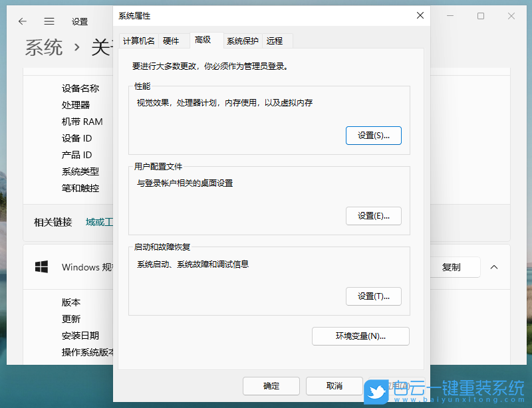The height and width of the screenshot is (408, 532).
Task: Open the 域或工作组 related link
Action: (x=97, y=222)
